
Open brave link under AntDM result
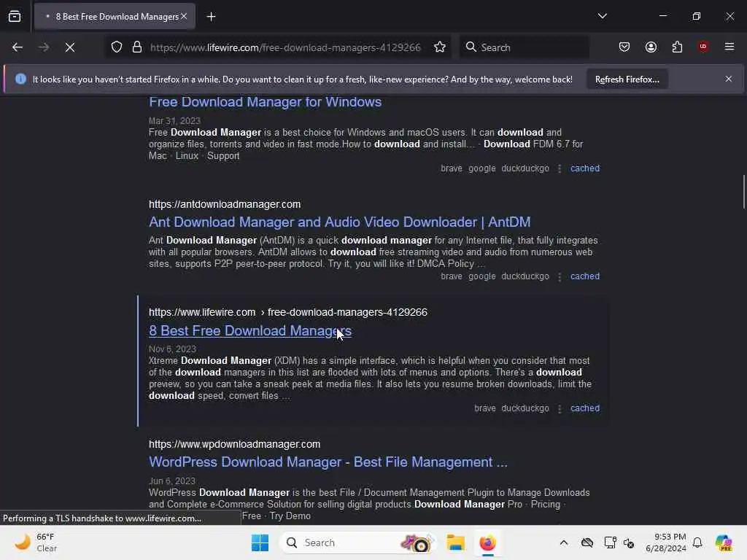click(x=451, y=276)
